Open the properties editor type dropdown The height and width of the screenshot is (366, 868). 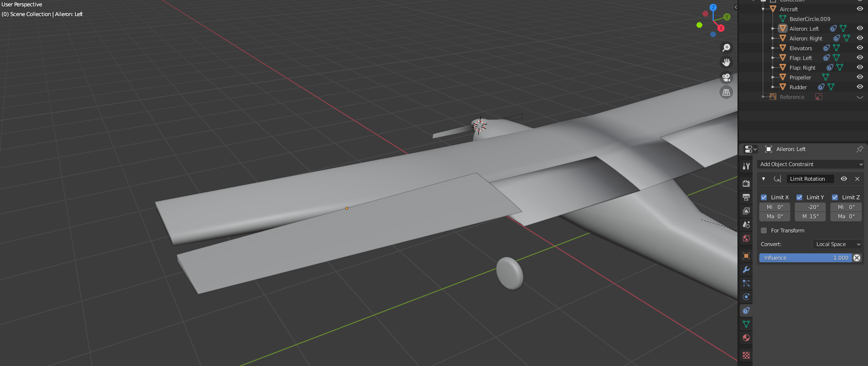point(751,149)
